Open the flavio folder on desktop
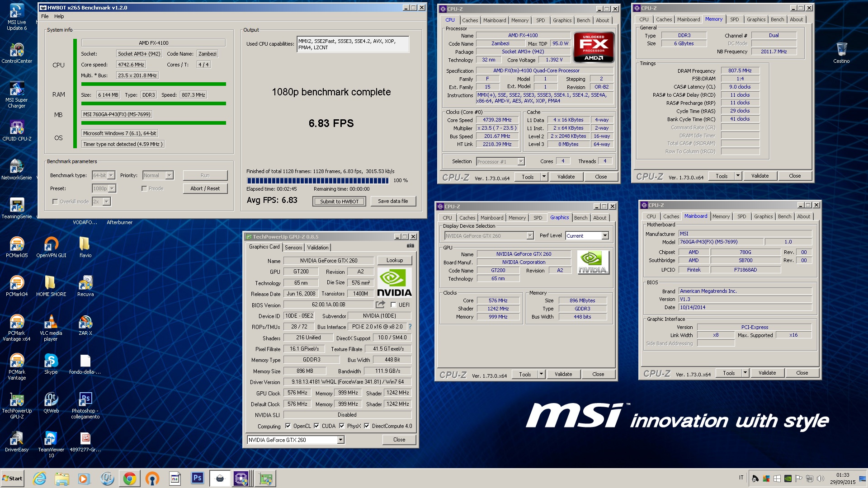 click(x=85, y=248)
